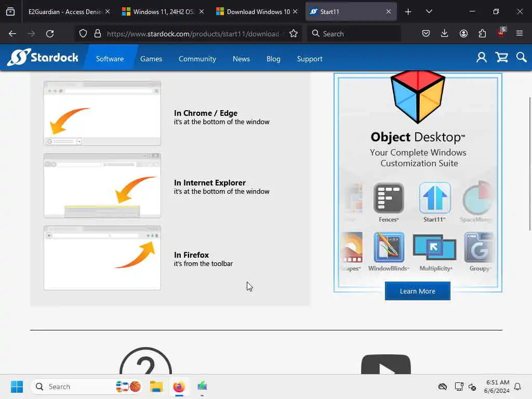The image size is (532, 399).
Task: Open the Firefox account icon
Action: pos(463,34)
